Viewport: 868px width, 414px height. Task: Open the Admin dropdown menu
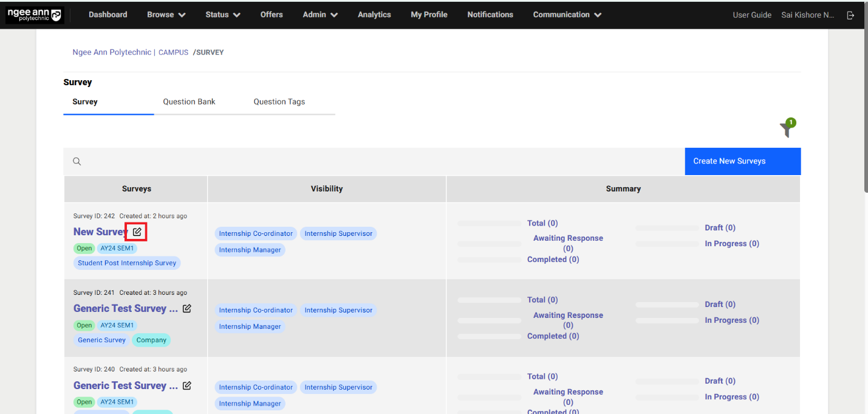click(320, 14)
